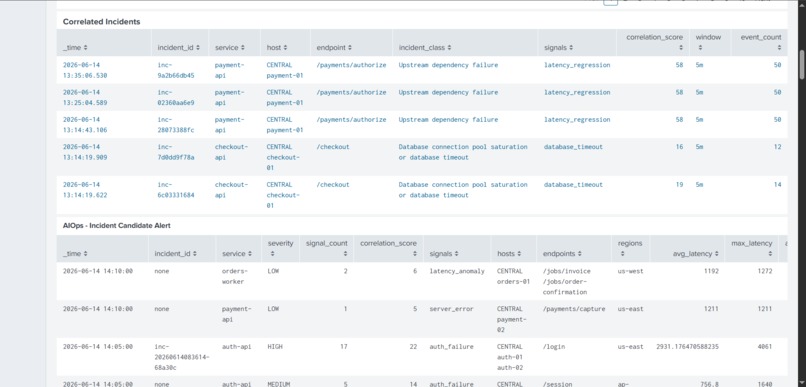Click max latency value 4061

click(765, 347)
